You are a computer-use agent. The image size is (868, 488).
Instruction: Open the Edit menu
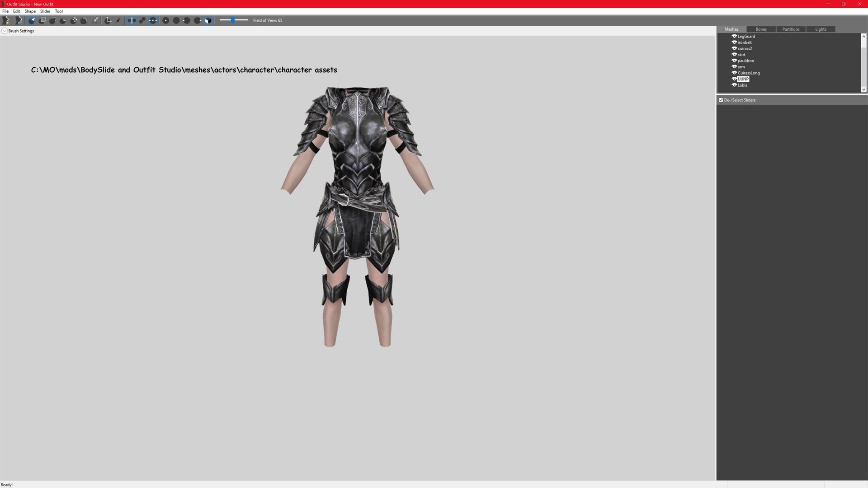(16, 11)
